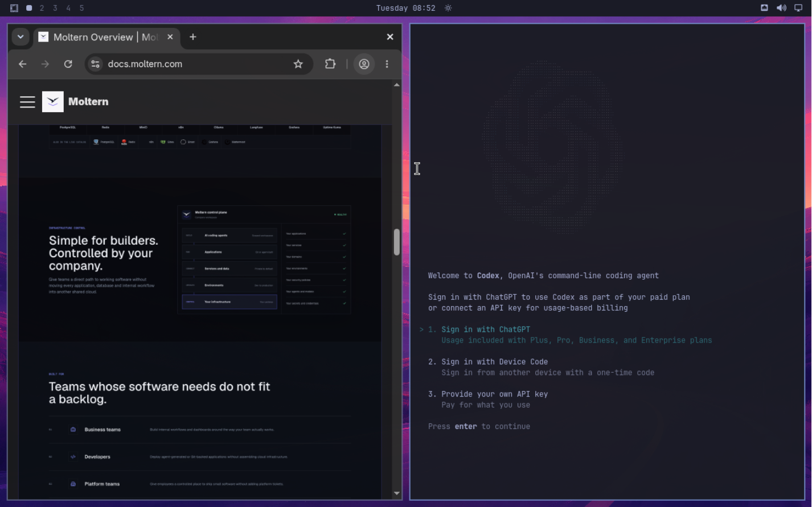Switch to workspace 2
This screenshot has width=812, height=507.
[42, 8]
